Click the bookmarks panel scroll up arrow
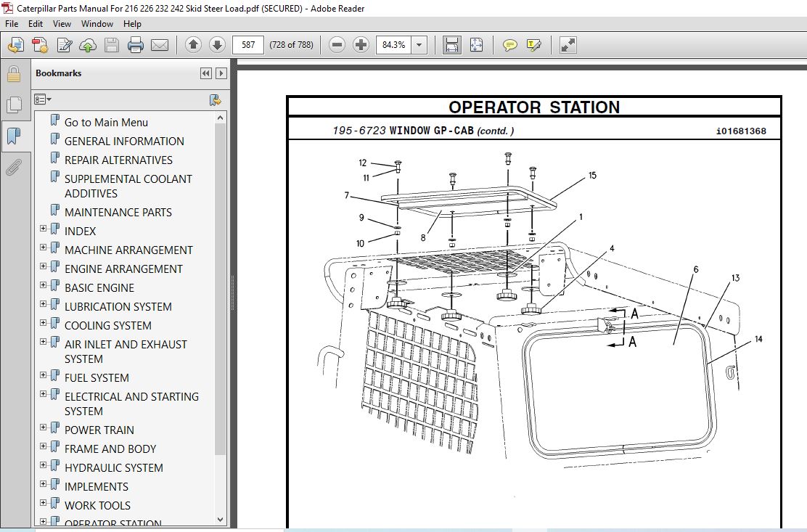Screen dimensions: 807x532 [221, 118]
